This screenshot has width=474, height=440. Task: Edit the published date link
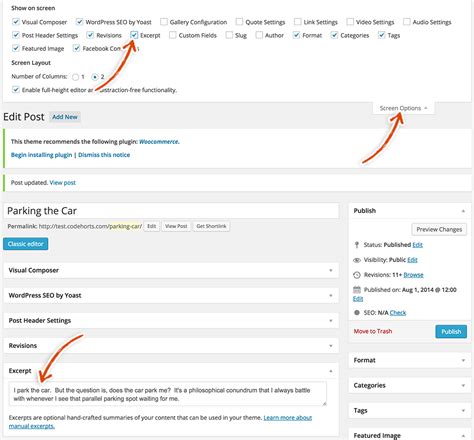pyautogui.click(x=358, y=299)
